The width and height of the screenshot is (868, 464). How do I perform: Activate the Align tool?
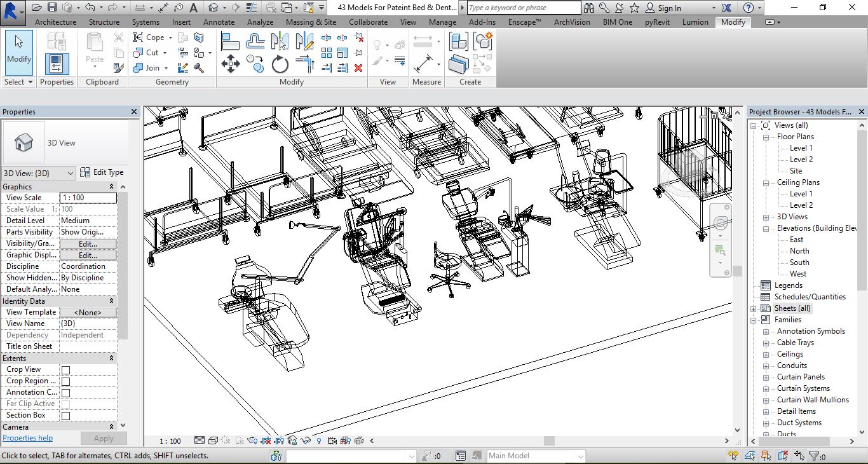tap(229, 41)
